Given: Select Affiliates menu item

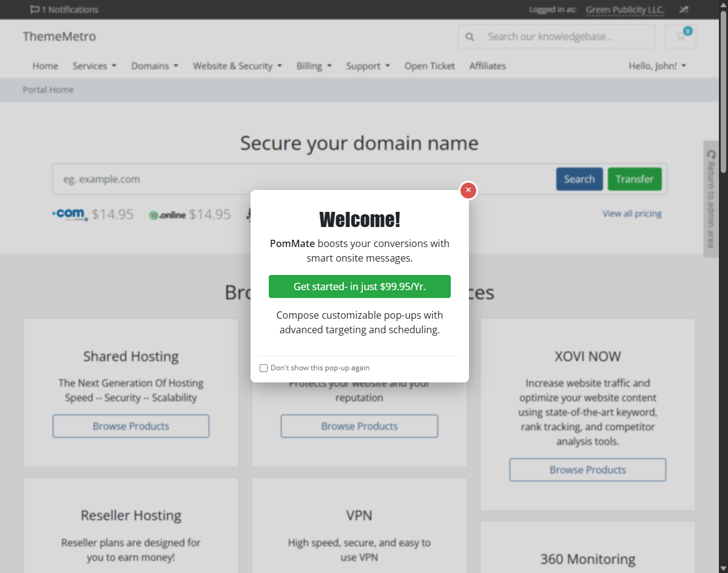Looking at the screenshot, I should [487, 66].
